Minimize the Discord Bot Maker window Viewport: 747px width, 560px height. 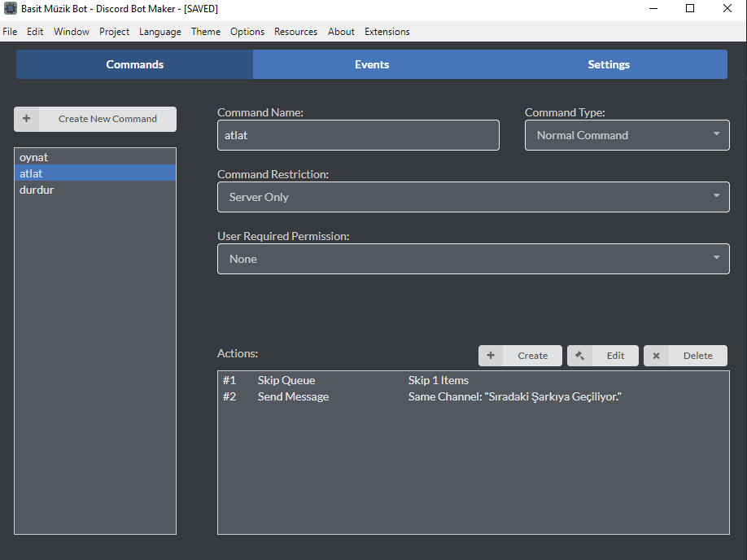point(653,9)
